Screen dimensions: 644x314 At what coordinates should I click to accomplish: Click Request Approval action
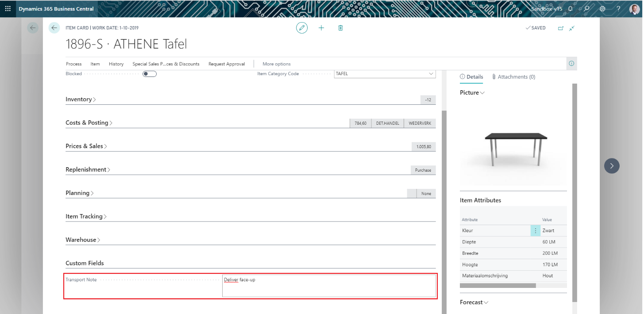(227, 64)
